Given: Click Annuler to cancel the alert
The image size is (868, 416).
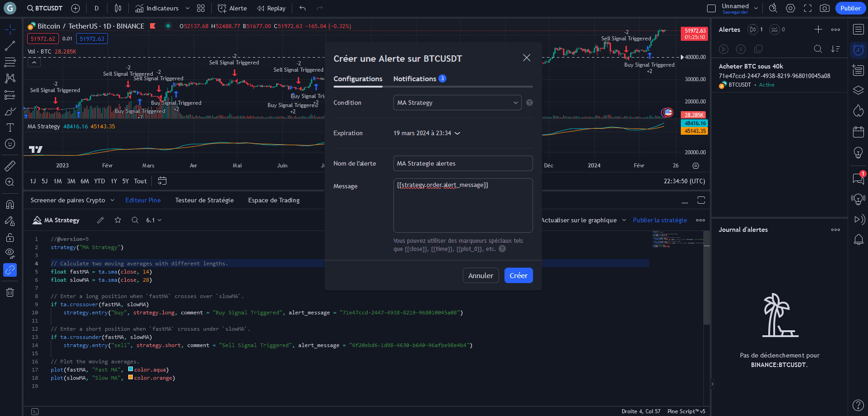Looking at the screenshot, I should coord(480,275).
